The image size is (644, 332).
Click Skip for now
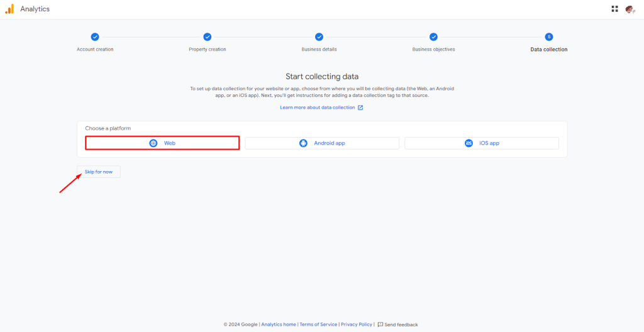pos(99,172)
